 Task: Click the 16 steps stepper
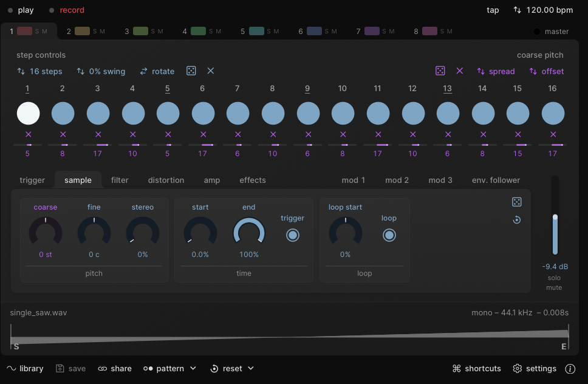tap(39, 71)
